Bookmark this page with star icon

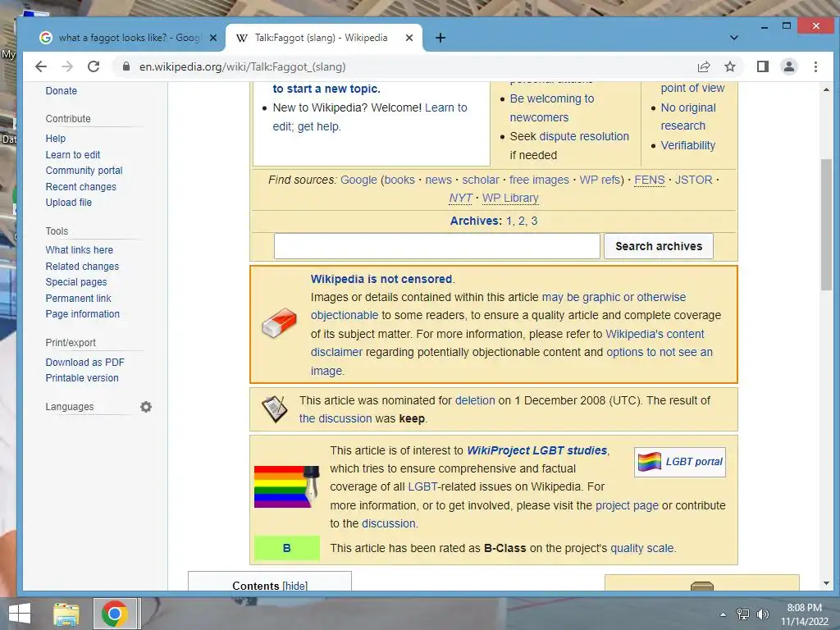tap(729, 66)
